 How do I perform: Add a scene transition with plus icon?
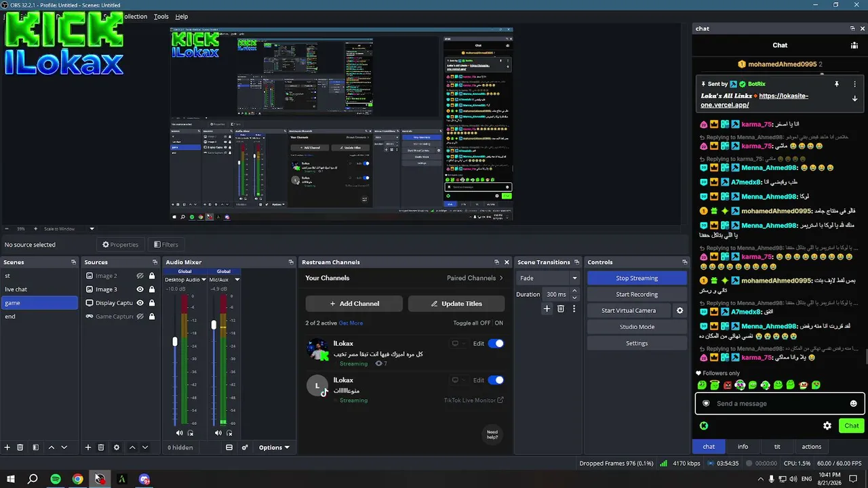(x=547, y=309)
